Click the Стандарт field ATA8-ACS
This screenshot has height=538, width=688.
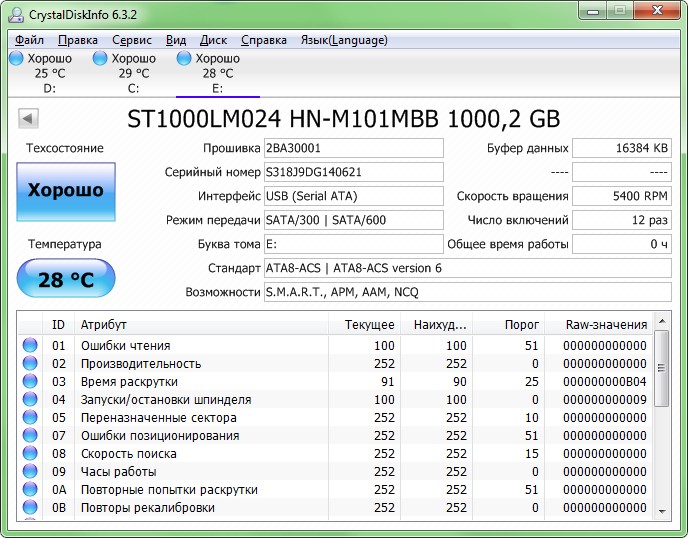[468, 268]
